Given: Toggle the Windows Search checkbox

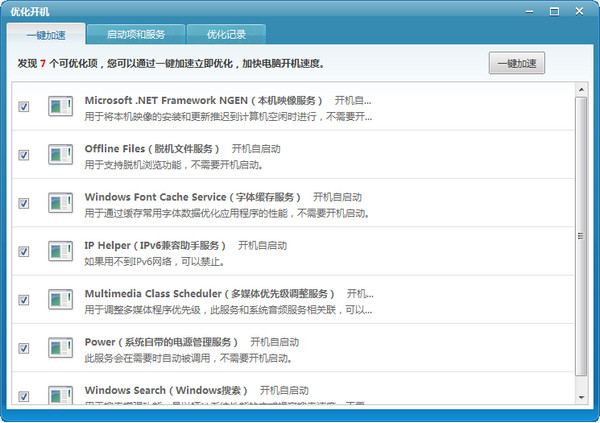Looking at the screenshot, I should (24, 396).
